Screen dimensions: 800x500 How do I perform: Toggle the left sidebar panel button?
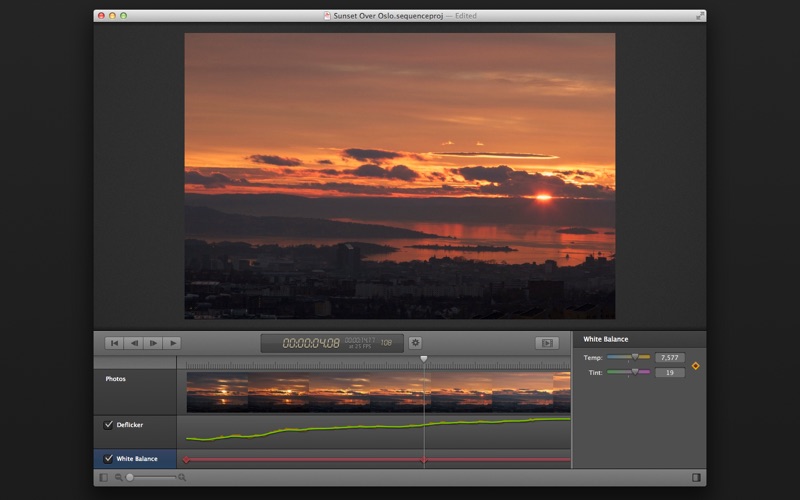point(103,478)
